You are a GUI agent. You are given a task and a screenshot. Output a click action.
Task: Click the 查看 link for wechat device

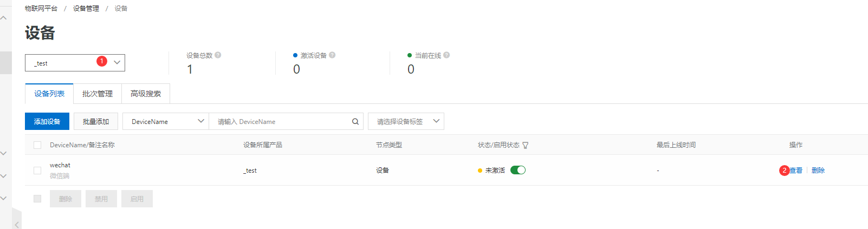tap(796, 171)
